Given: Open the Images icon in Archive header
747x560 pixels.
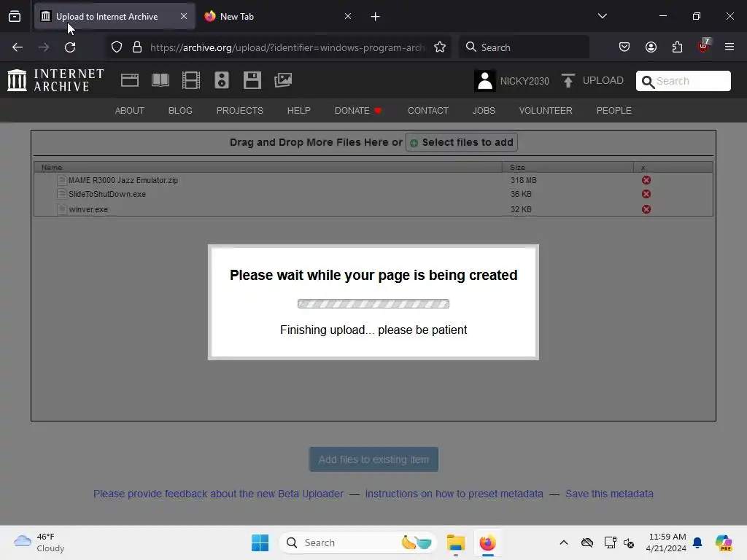Looking at the screenshot, I should click(x=283, y=80).
